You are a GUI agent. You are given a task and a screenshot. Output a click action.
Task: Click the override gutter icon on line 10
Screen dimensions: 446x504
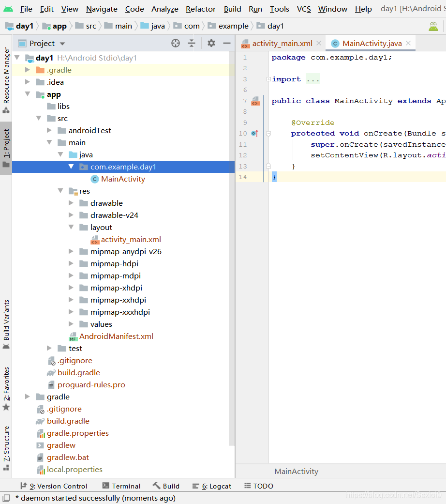tap(255, 133)
